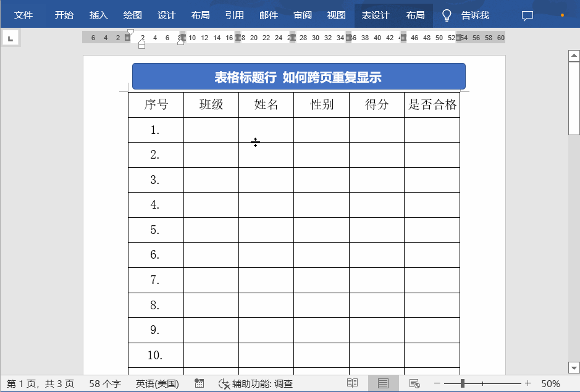Click the 班级 header cell
The width and height of the screenshot is (580, 392).
point(211,105)
